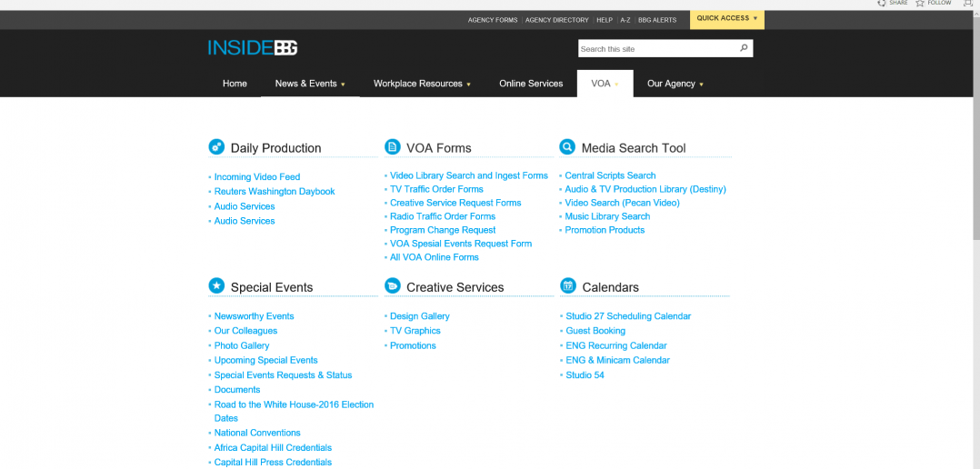Open Special Events Requests & Status link
The width and height of the screenshot is (980, 469).
[283, 375]
